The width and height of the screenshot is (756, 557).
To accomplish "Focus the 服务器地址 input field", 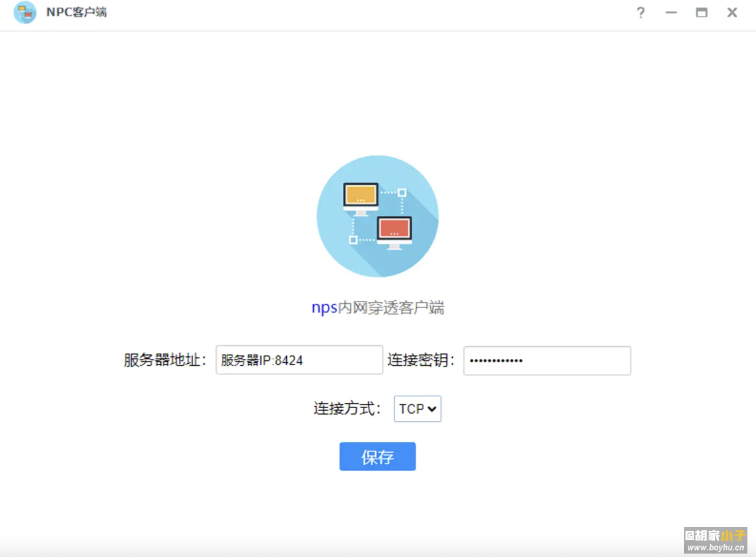I will (x=299, y=360).
